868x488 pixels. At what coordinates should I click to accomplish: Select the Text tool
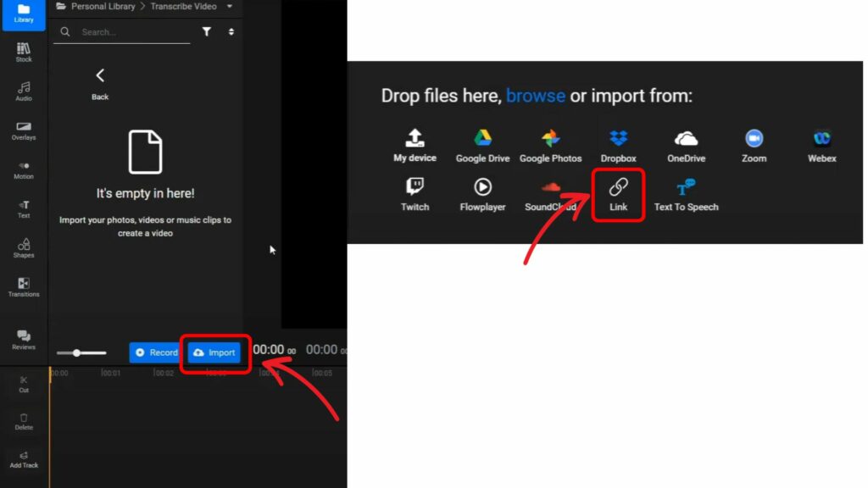tap(23, 210)
